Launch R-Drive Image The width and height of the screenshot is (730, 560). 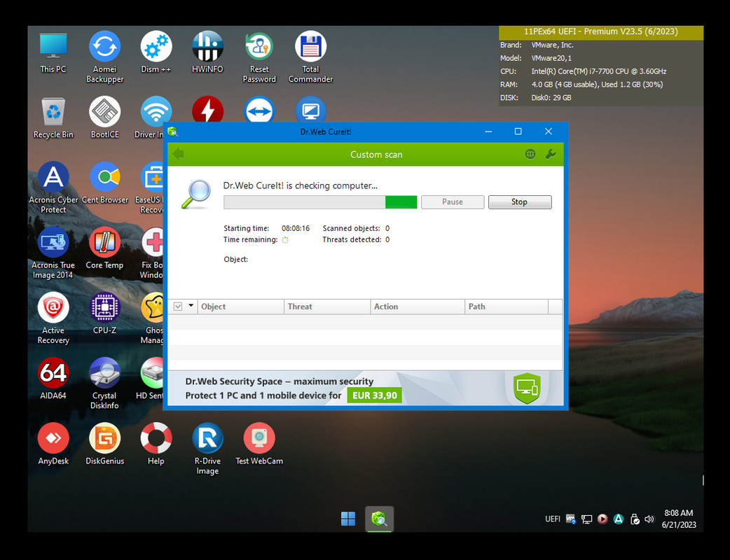(x=207, y=449)
